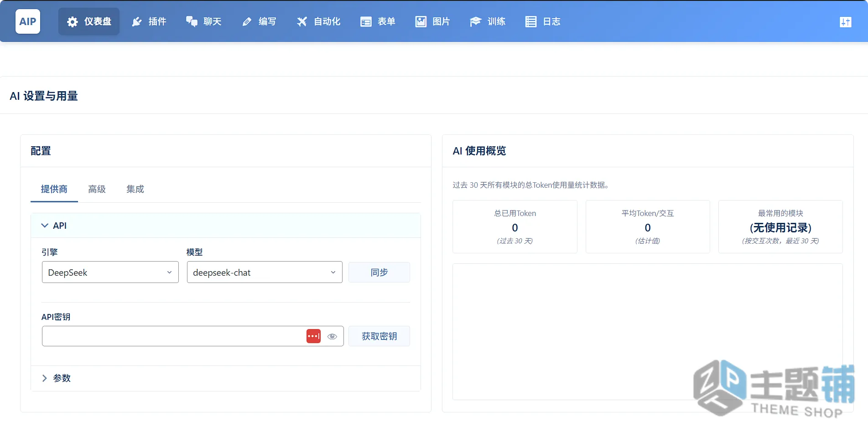Collapse the API section

pyautogui.click(x=225, y=226)
